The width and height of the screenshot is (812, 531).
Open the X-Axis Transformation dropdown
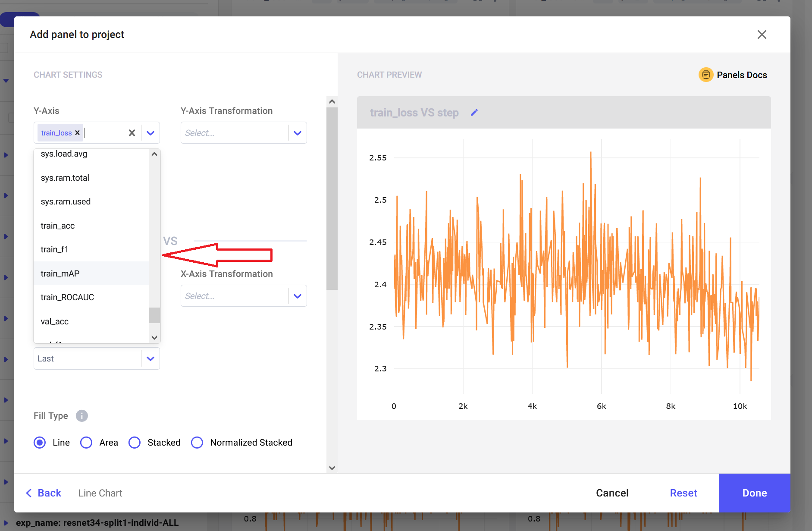click(244, 296)
